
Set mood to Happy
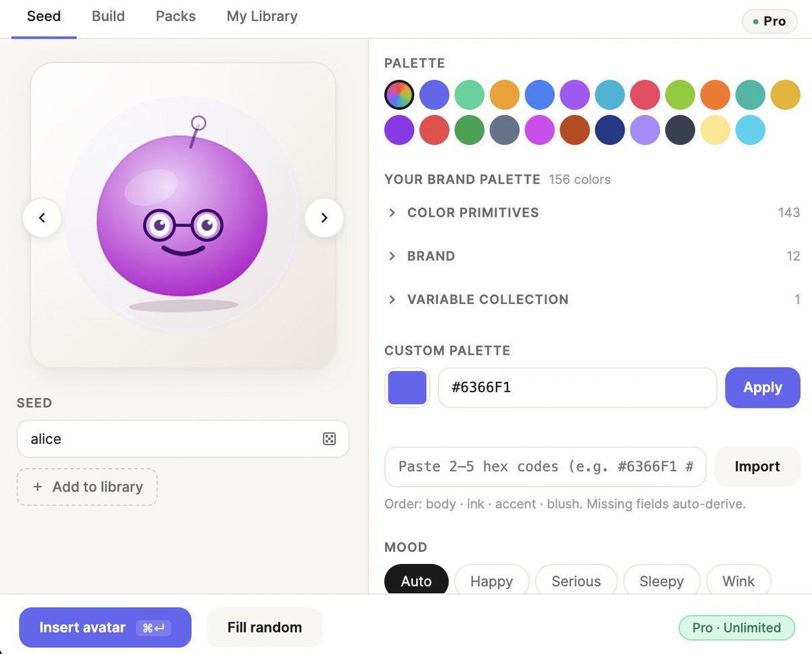491,580
